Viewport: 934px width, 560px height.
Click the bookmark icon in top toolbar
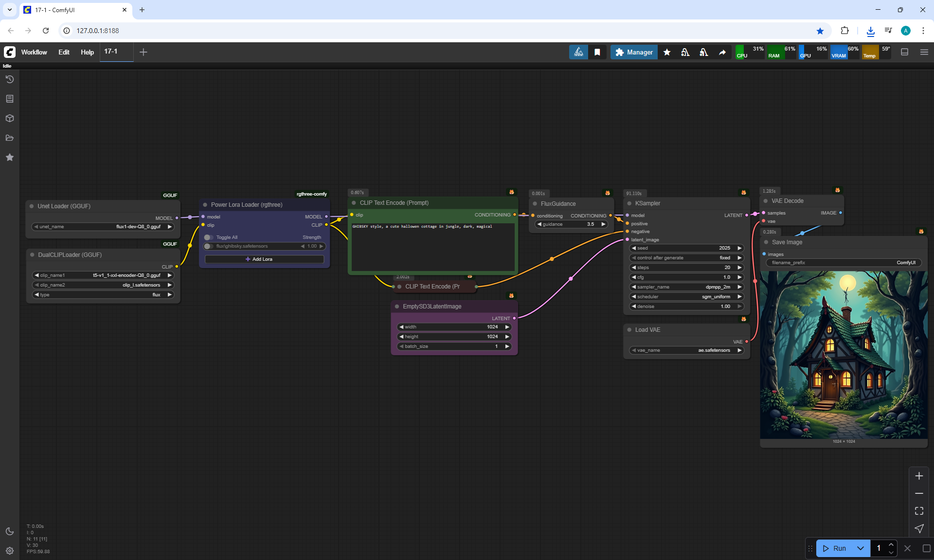point(597,52)
